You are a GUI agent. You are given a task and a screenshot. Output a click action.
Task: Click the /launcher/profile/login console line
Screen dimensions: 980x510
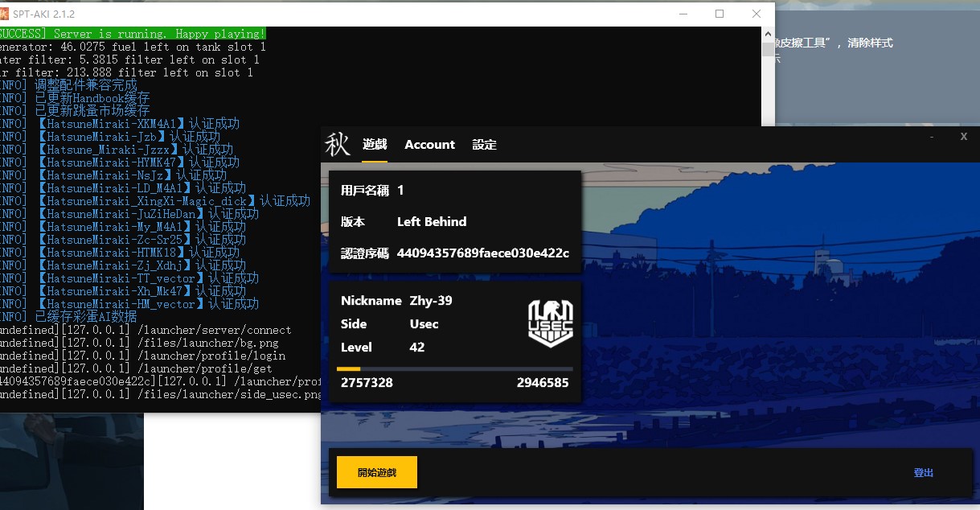click(142, 356)
